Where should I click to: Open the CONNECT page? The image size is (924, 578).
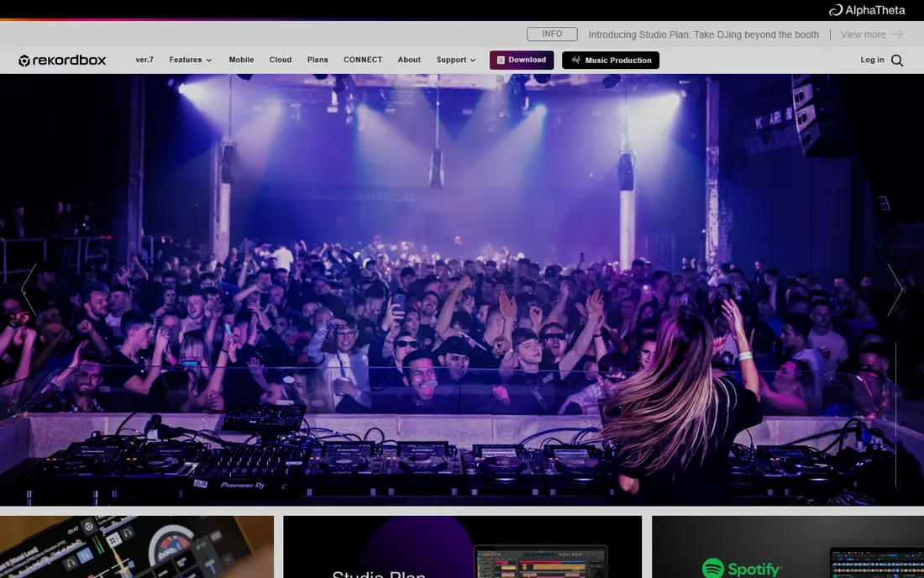[363, 60]
